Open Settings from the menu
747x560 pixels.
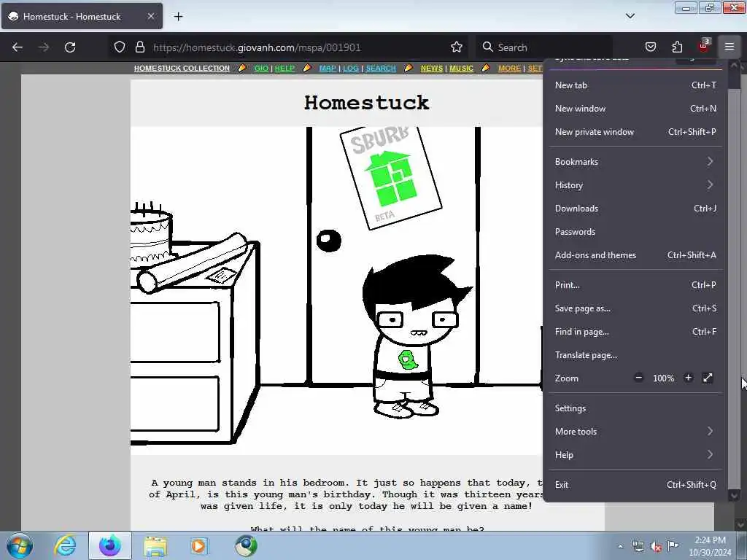[x=635, y=408]
